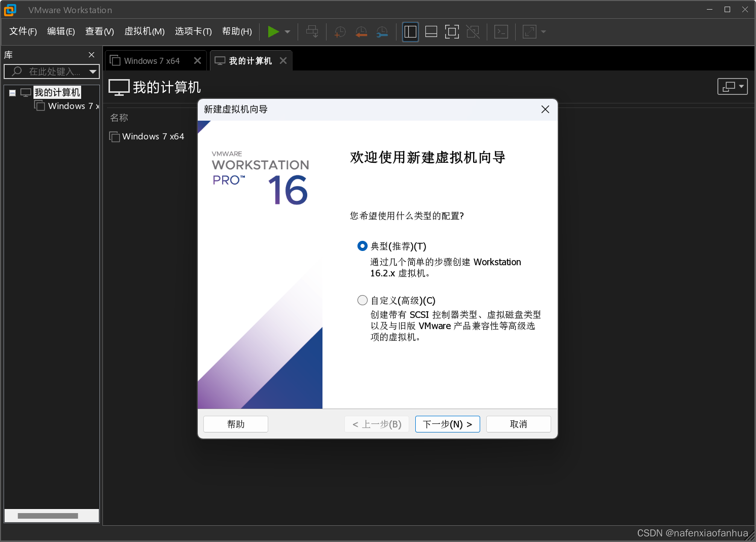The image size is (756, 542).
Task: Open the 帮助(H) menu
Action: [x=237, y=31]
